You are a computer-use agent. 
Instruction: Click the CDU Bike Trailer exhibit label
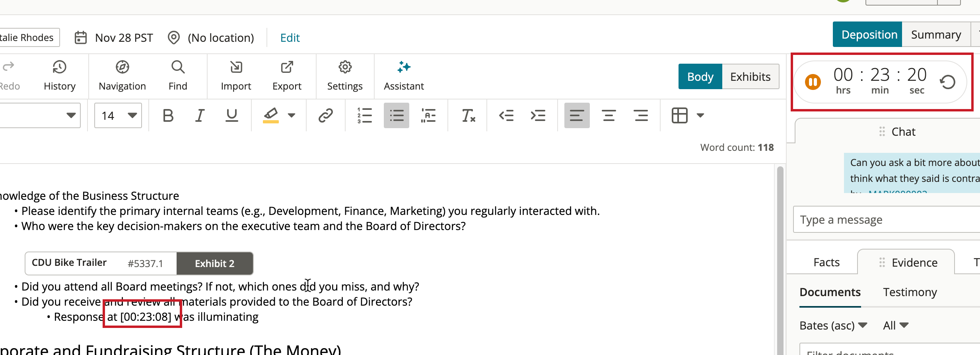point(69,263)
